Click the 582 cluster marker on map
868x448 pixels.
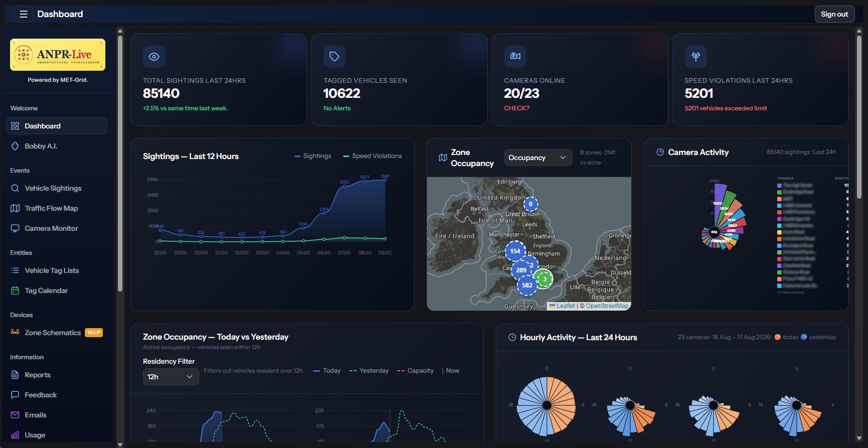(527, 285)
